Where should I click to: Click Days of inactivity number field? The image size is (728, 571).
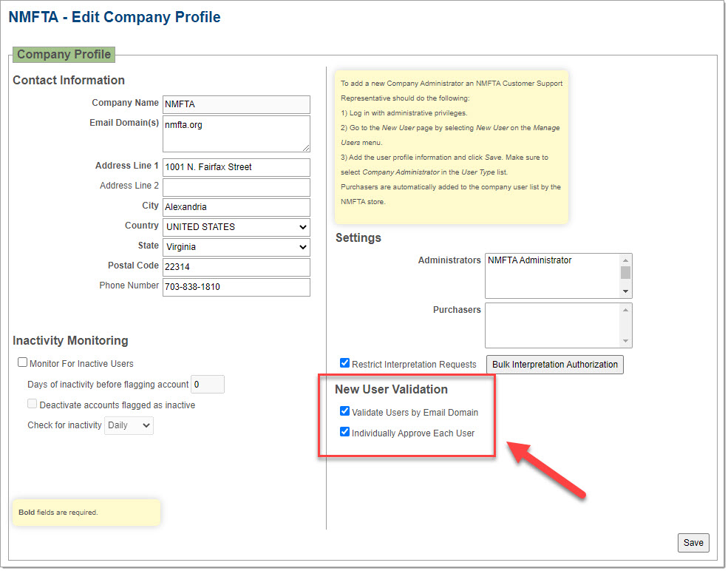208,385
